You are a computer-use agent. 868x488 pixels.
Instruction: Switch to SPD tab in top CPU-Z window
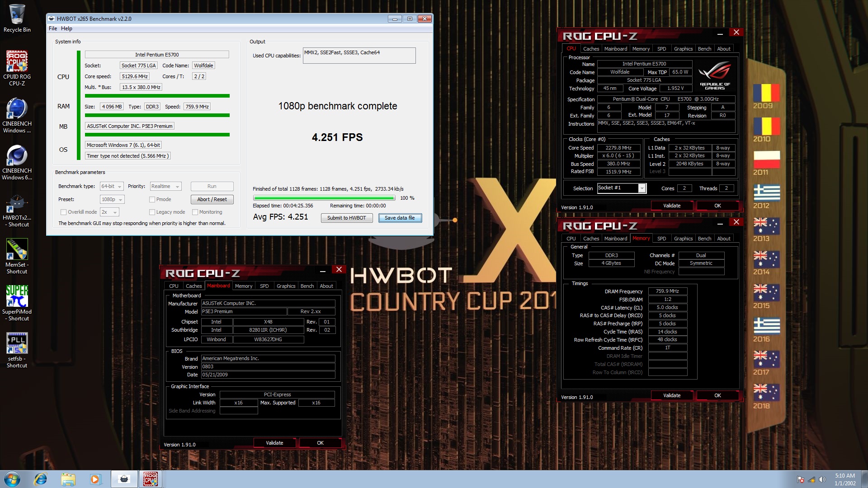(x=661, y=49)
